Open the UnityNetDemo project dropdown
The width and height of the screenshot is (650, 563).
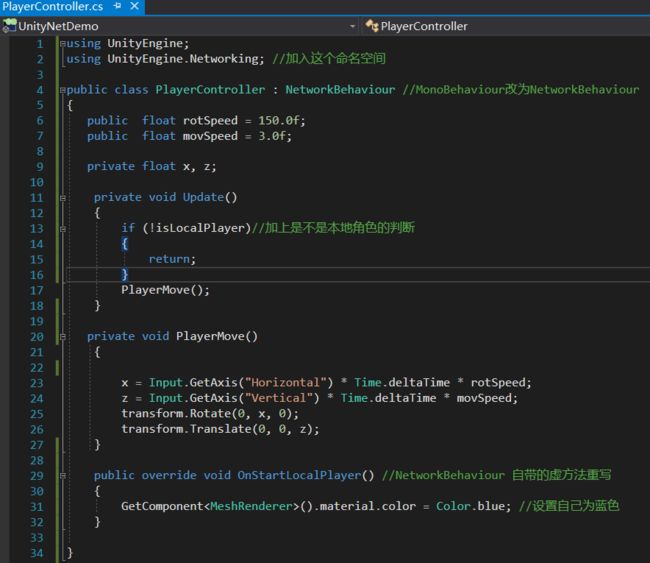(x=352, y=26)
